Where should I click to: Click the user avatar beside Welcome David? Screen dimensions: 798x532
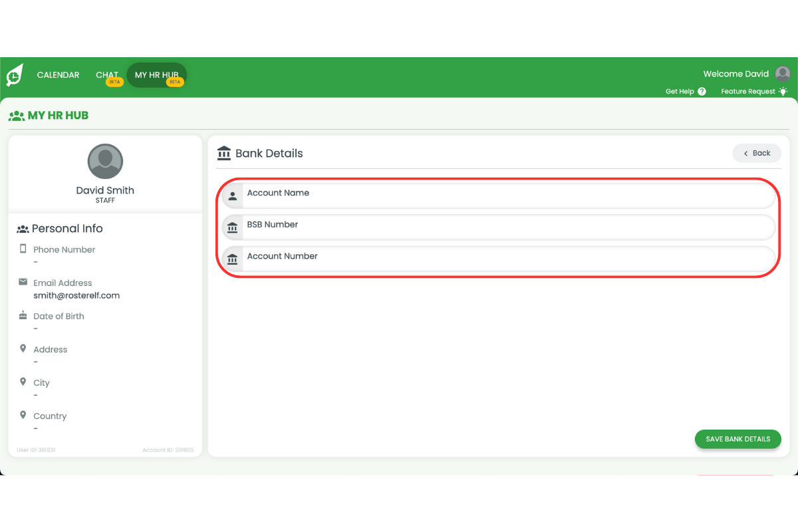783,74
